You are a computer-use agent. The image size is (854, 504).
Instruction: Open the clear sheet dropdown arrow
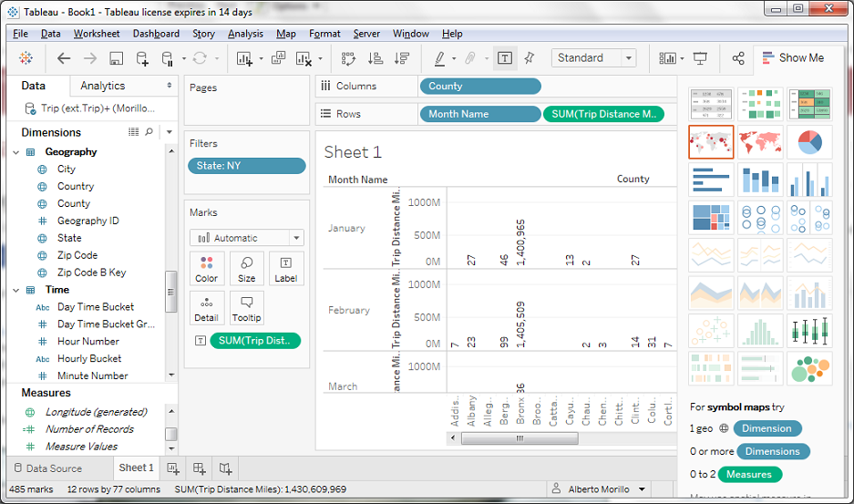[x=320, y=58]
